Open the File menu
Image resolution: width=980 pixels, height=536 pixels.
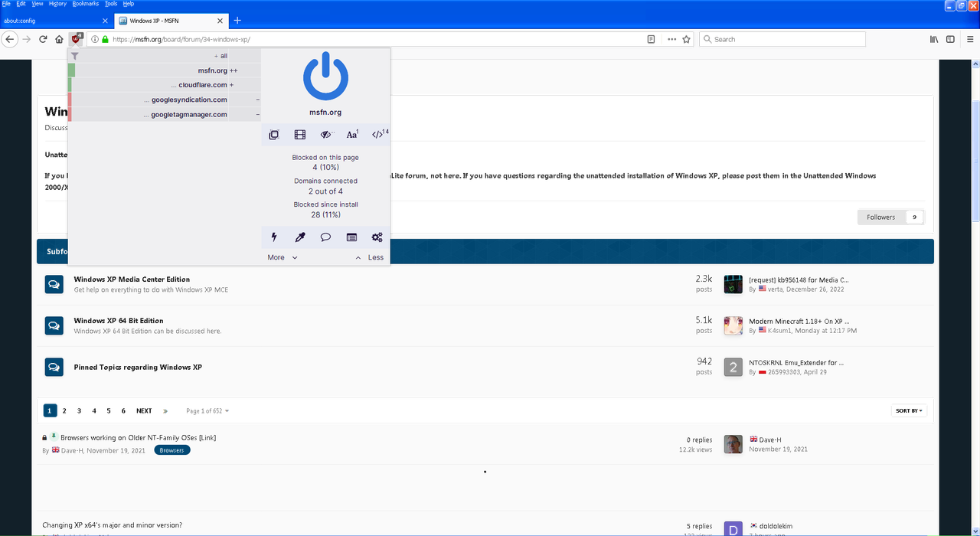pyautogui.click(x=6, y=4)
